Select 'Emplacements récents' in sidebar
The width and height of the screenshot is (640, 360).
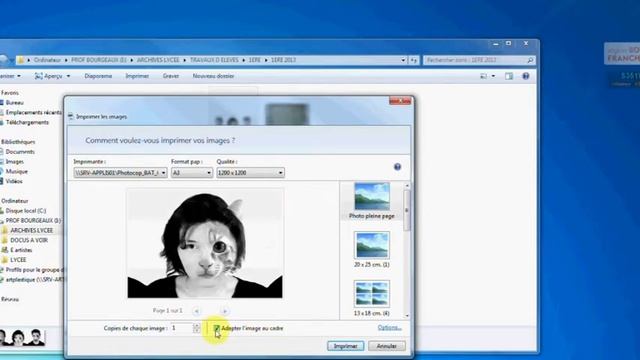point(33,112)
